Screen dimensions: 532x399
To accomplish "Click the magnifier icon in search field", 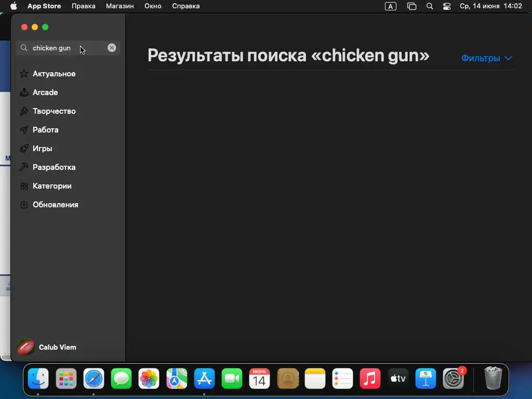I will (24, 48).
